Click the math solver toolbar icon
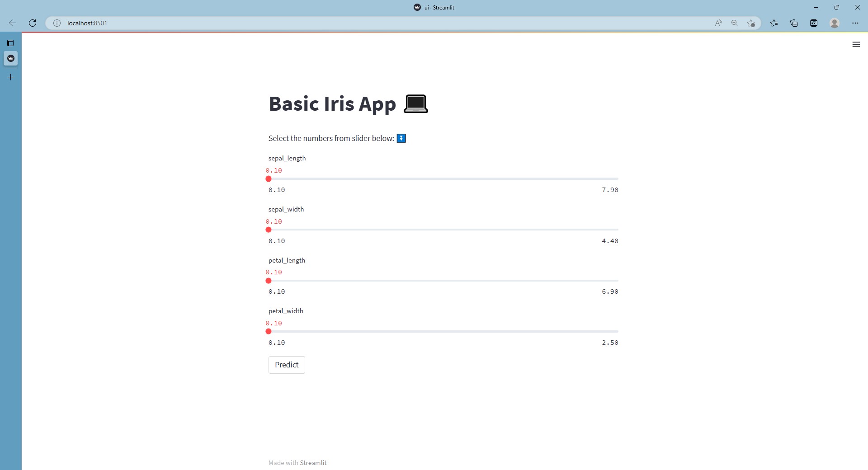Image resolution: width=868 pixels, height=470 pixels. click(x=814, y=23)
